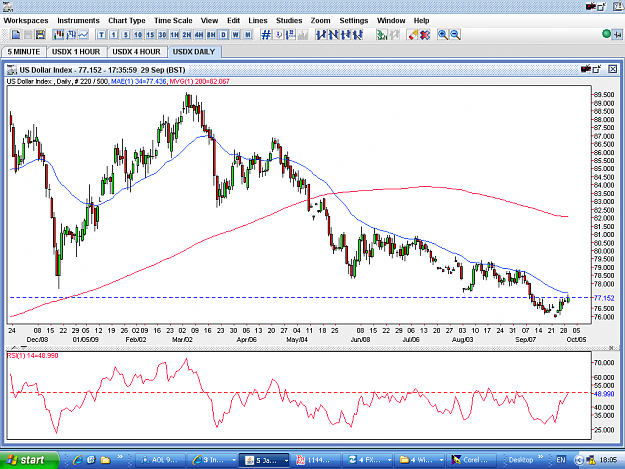Click the red X delete icon
The width and height of the screenshot is (625, 469).
pyautogui.click(x=425, y=35)
